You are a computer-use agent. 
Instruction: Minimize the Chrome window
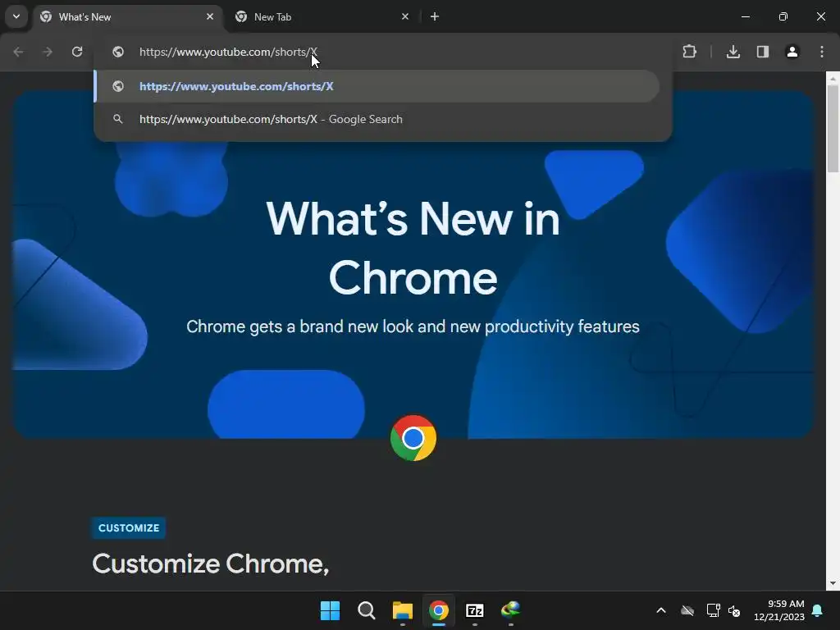745,16
